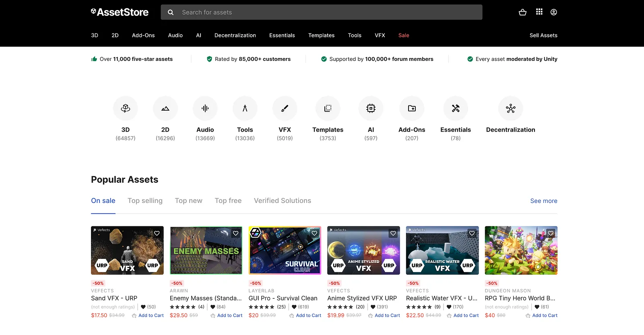The height and width of the screenshot is (335, 644).
Task: Select the Essentials category icon
Action: click(x=456, y=108)
